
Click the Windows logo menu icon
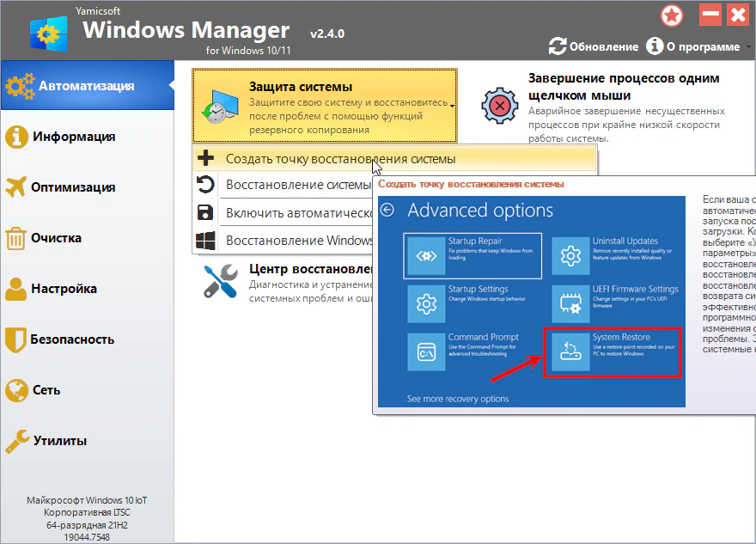[x=205, y=240]
